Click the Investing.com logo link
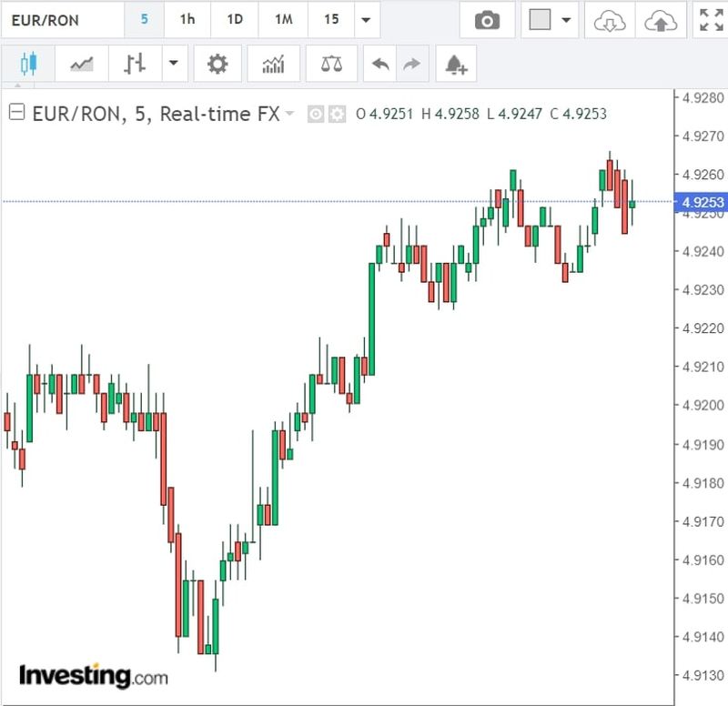Viewport: 728px width, 706px height. click(x=93, y=676)
